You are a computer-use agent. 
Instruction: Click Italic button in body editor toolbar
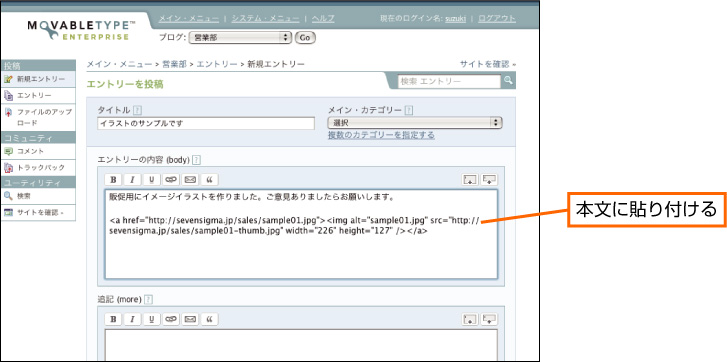(x=132, y=180)
